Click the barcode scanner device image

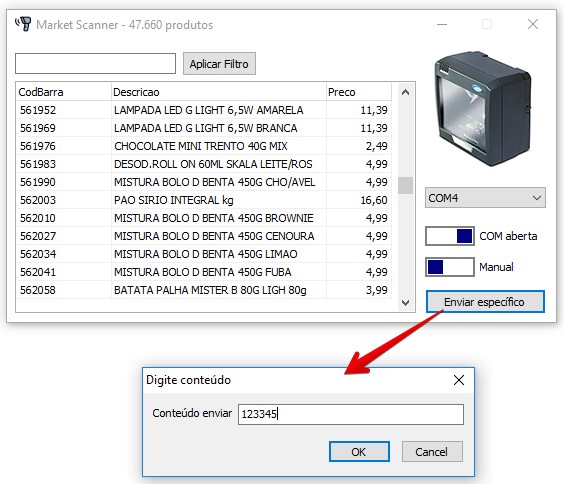pos(483,109)
